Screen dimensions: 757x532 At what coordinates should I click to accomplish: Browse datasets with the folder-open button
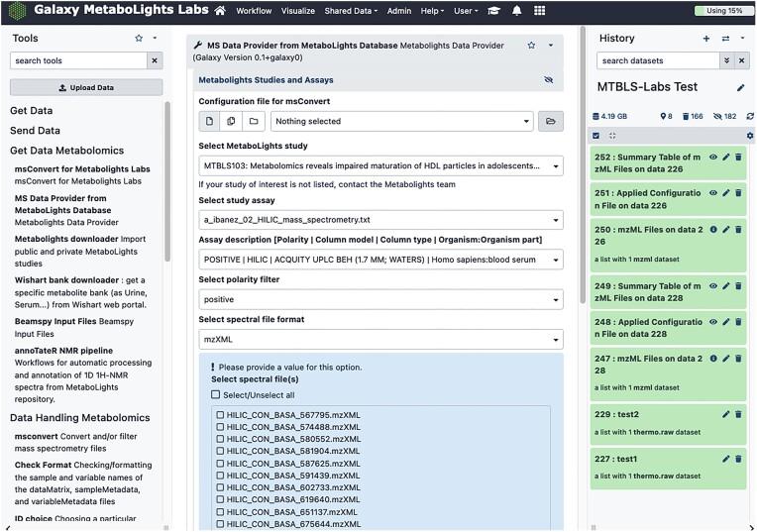pos(551,121)
